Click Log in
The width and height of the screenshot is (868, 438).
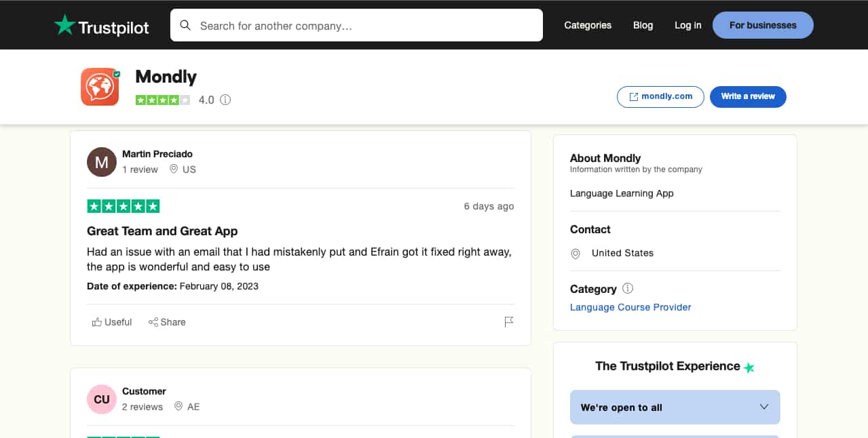point(688,25)
